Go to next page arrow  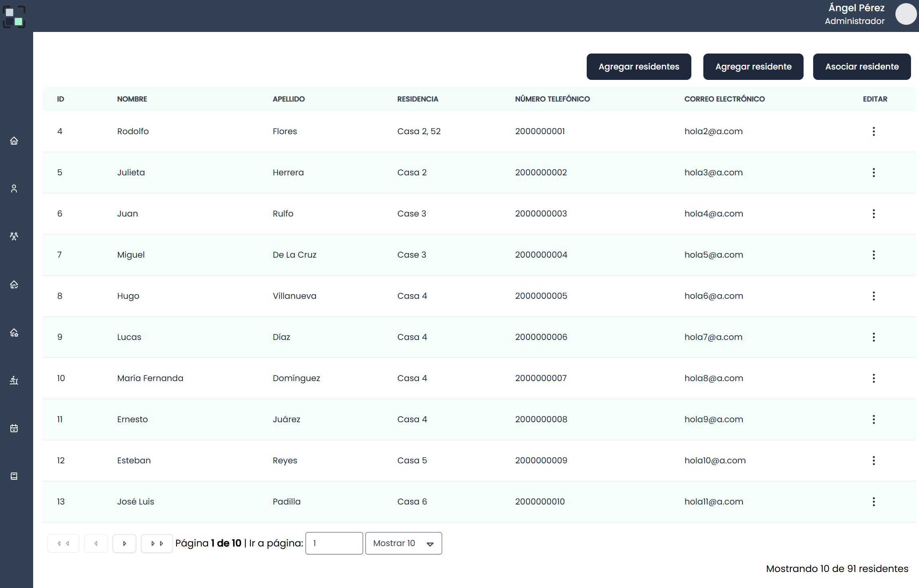pos(124,543)
